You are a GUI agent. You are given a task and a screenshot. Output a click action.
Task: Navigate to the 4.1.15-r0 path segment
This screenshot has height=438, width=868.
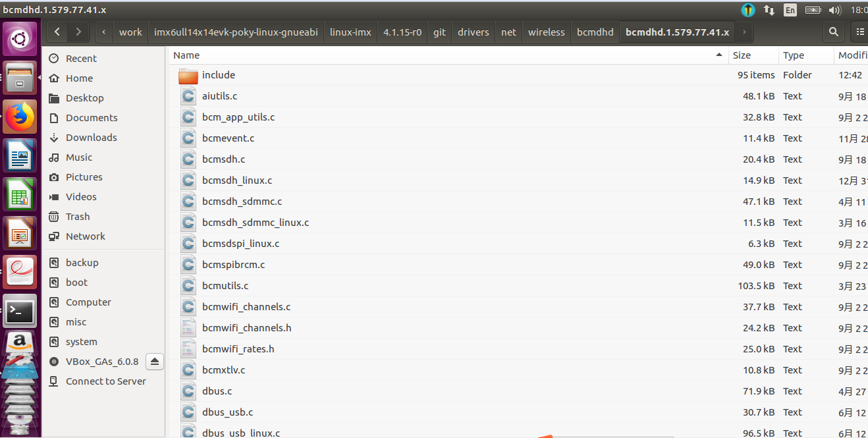(x=402, y=32)
